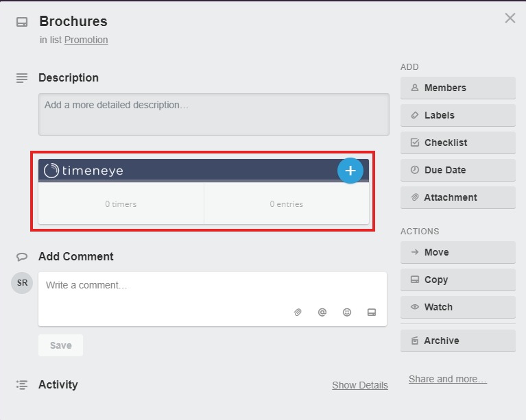Archive the Brochures card
Image resolution: width=526 pixels, height=420 pixels.
458,341
